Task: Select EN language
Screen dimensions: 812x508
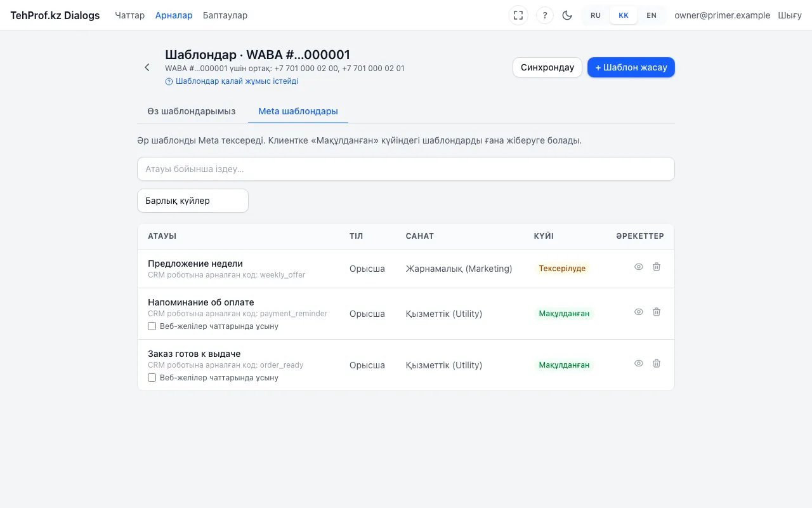Action: click(652, 15)
